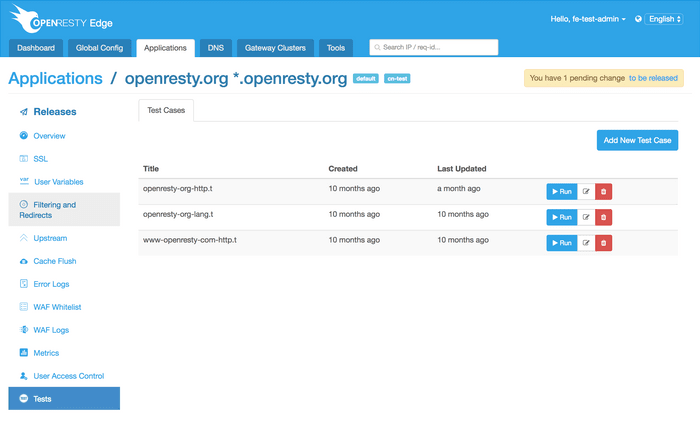700x421 pixels.
Task: Edit the www-openresty-com-http.t test case
Action: click(x=586, y=243)
